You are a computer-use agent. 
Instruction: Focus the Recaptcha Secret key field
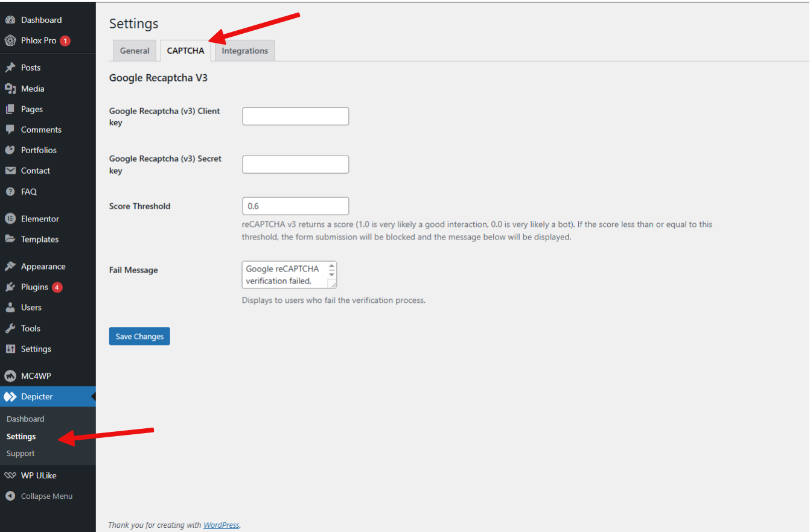(x=296, y=164)
